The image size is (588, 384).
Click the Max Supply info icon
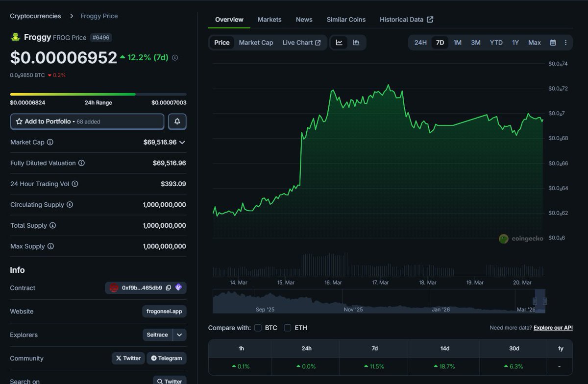pos(50,246)
